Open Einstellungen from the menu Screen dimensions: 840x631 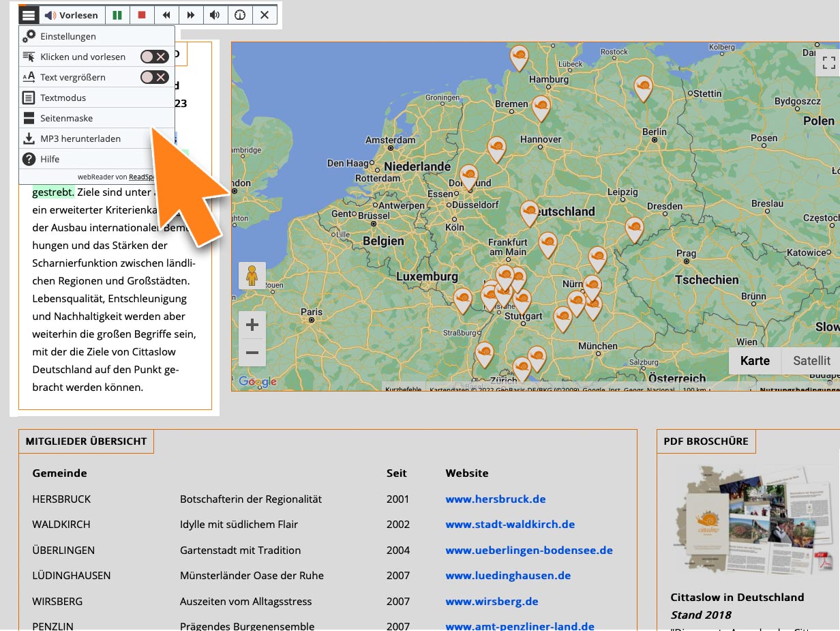click(68, 36)
